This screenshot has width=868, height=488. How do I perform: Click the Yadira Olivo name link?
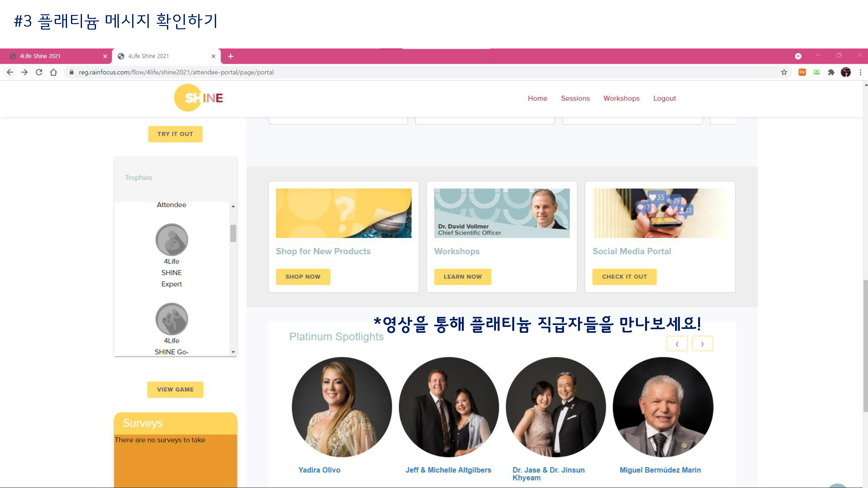(x=319, y=470)
